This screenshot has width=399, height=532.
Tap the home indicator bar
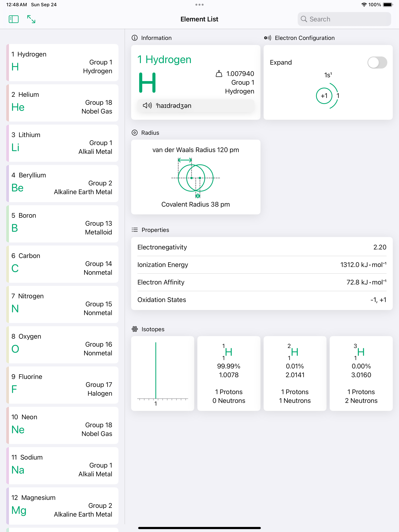click(199, 528)
